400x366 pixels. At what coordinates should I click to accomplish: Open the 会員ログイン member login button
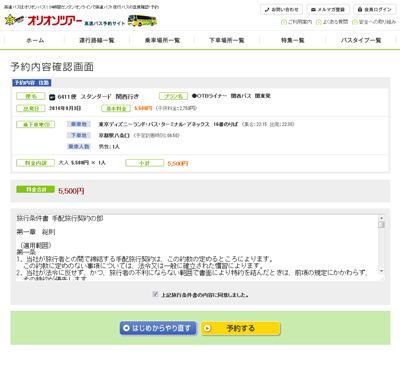(x=375, y=10)
